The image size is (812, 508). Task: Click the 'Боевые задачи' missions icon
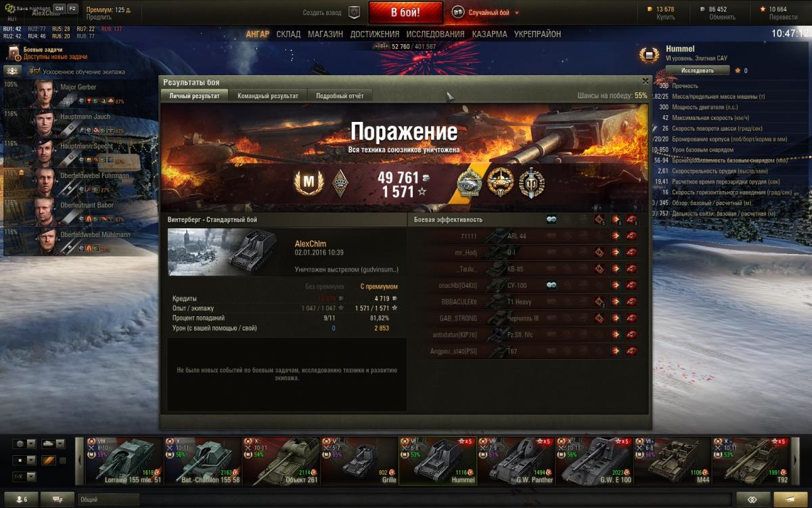(x=14, y=53)
